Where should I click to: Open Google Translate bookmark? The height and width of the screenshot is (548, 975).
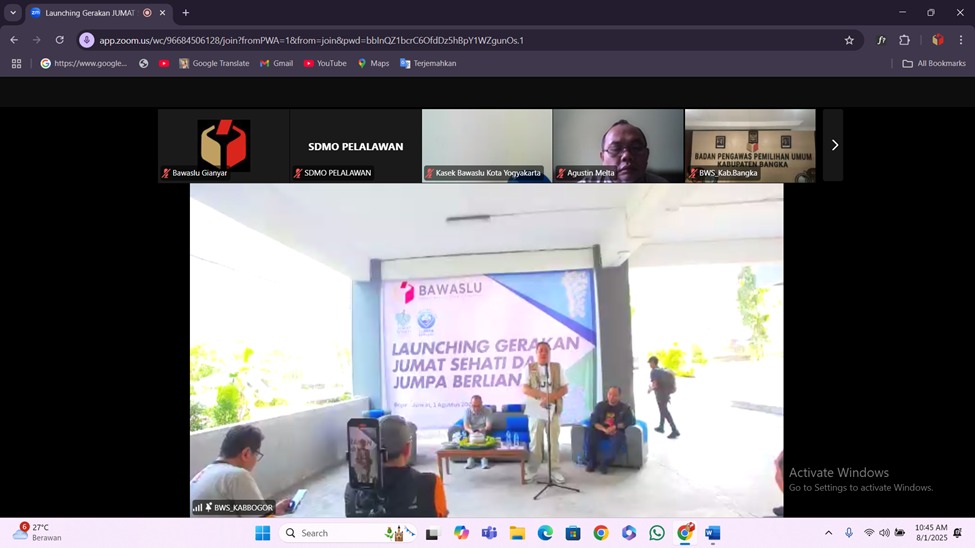[x=214, y=63]
